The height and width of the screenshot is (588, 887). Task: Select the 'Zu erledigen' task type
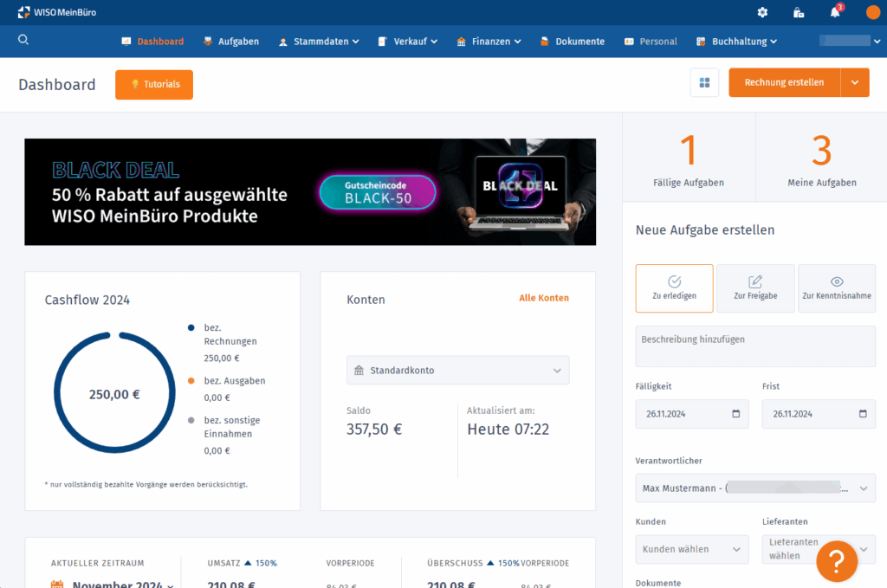point(674,288)
